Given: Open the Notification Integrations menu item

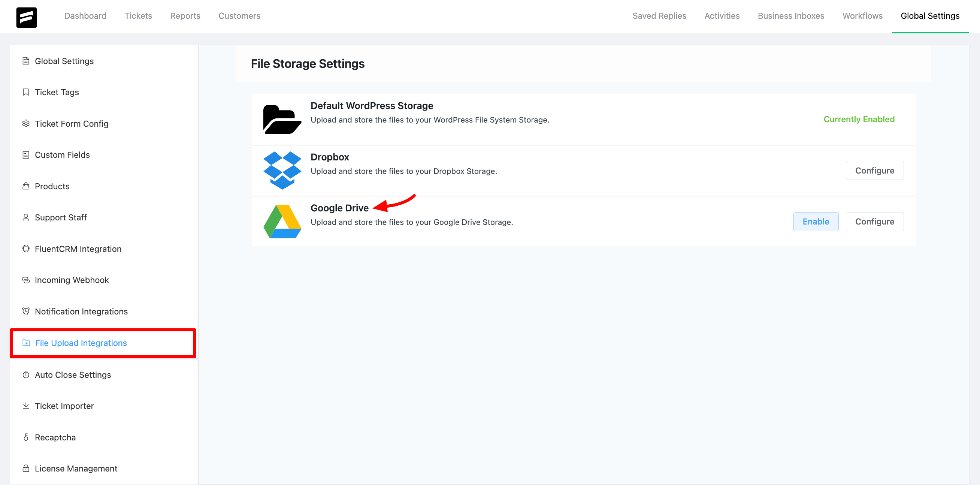Looking at the screenshot, I should [x=81, y=311].
